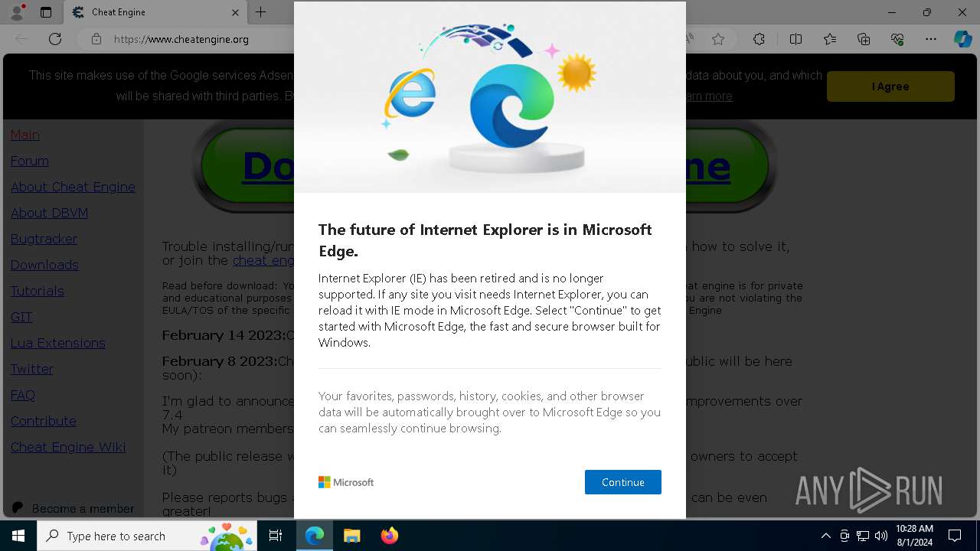Click the network tray icon
Image resolution: width=980 pixels, height=551 pixels.
863,536
